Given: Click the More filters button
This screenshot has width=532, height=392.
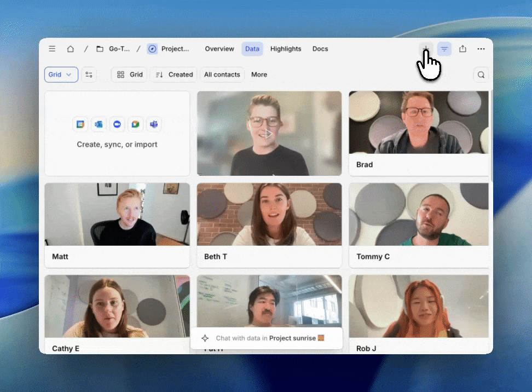Looking at the screenshot, I should pyautogui.click(x=259, y=74).
